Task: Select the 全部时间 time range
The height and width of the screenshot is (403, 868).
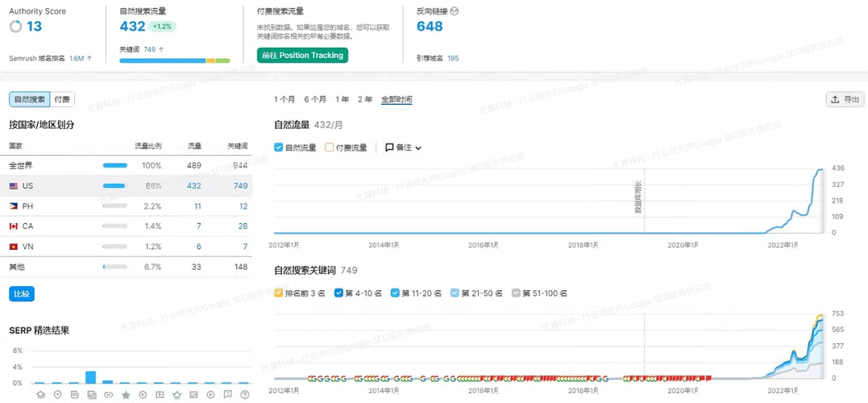Action: [x=397, y=100]
